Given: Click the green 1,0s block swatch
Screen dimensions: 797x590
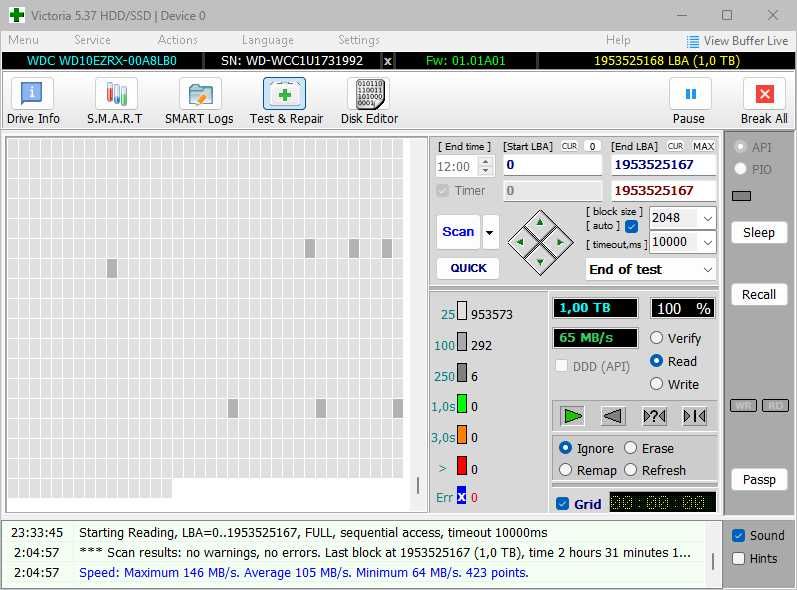Looking at the screenshot, I should [462, 403].
